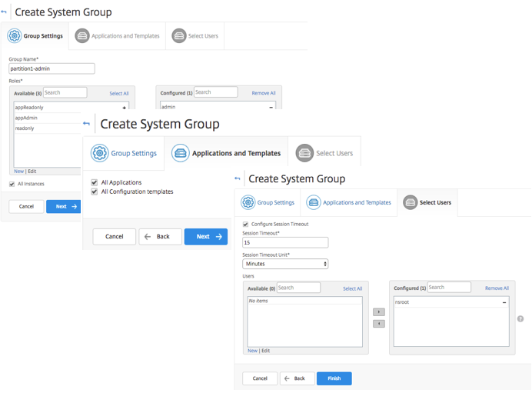Toggle Configure Session Timeout checkbox
The image size is (532, 393).
pos(246,225)
